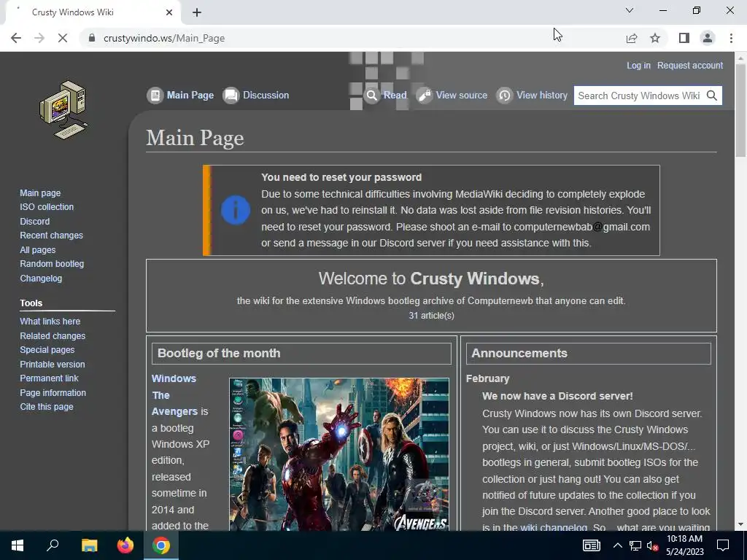Click the Discussion speech bubble icon
The width and height of the screenshot is (747, 560).
pyautogui.click(x=231, y=96)
